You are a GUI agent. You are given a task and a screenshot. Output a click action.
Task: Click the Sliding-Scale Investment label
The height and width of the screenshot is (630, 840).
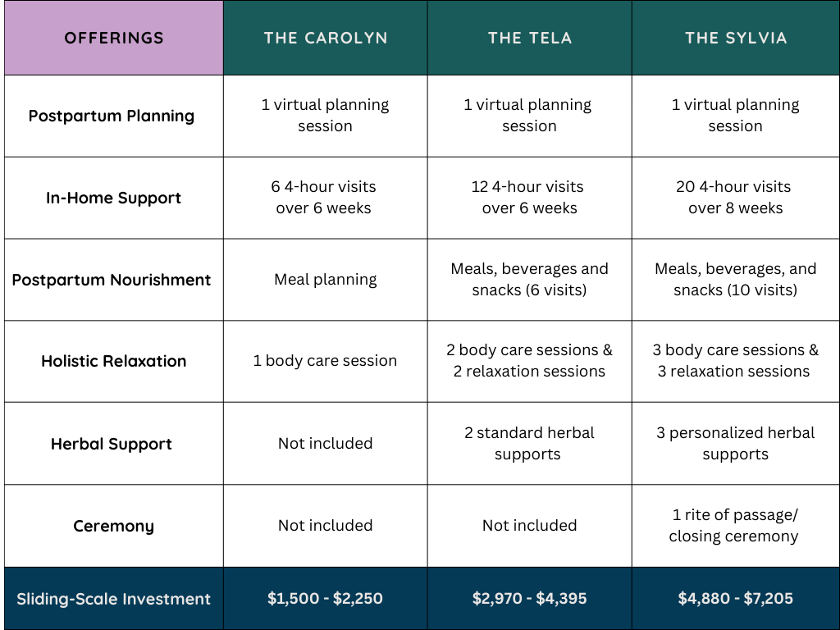click(113, 599)
